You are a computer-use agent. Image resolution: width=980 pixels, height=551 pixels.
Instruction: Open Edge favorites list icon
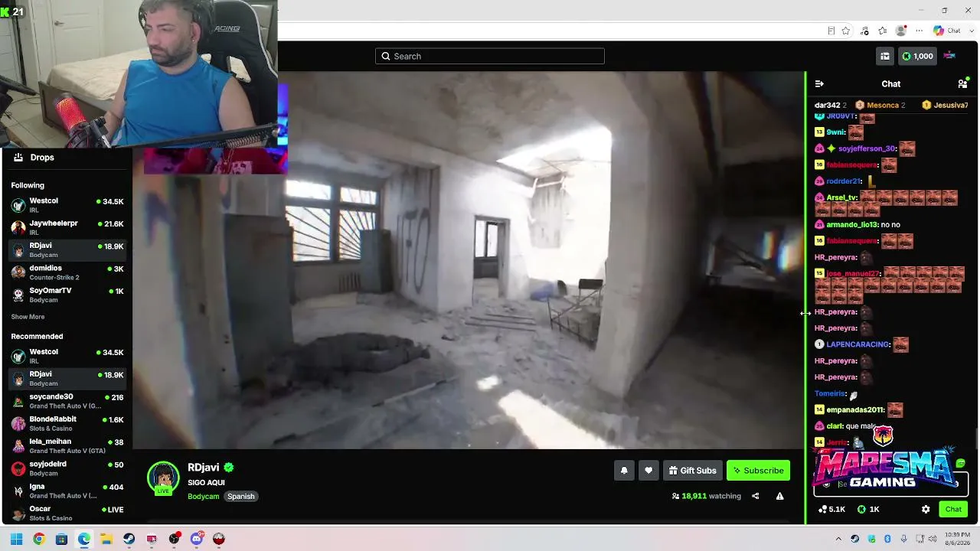(x=883, y=31)
